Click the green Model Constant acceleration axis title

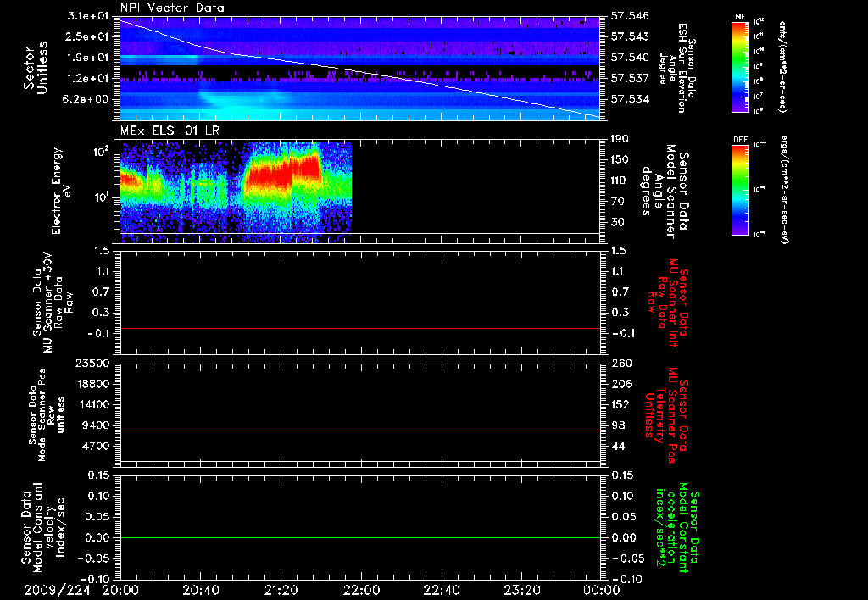(x=677, y=528)
